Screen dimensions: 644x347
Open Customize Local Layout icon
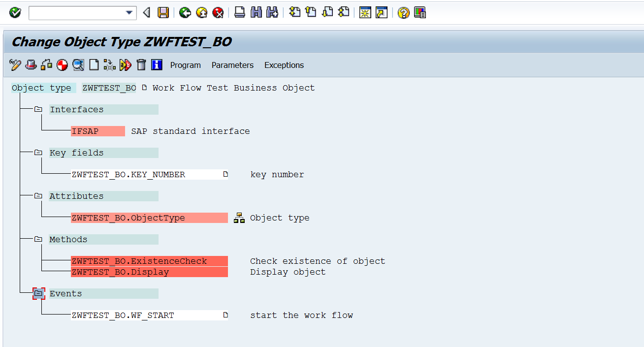pos(419,13)
